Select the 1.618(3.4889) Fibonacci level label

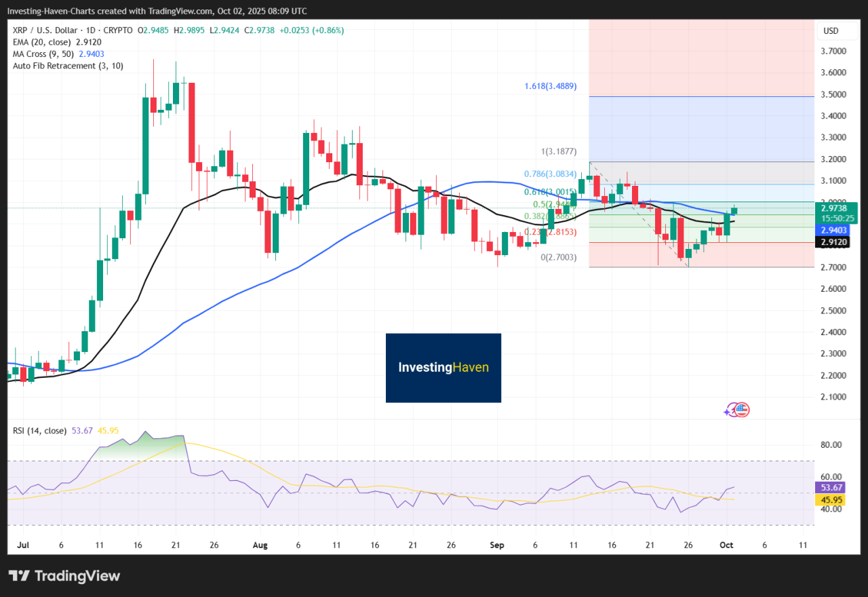point(550,86)
